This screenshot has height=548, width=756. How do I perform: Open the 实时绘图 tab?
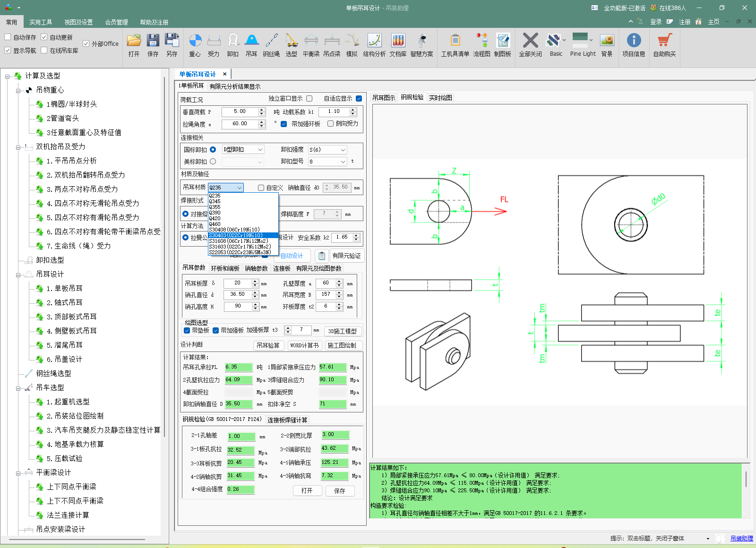(440, 98)
